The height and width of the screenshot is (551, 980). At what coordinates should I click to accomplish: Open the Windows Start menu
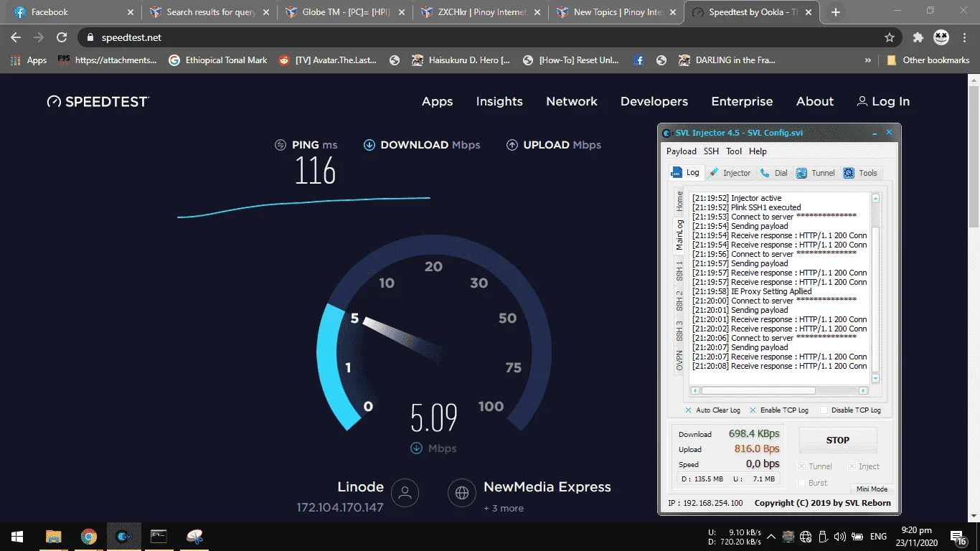click(17, 537)
